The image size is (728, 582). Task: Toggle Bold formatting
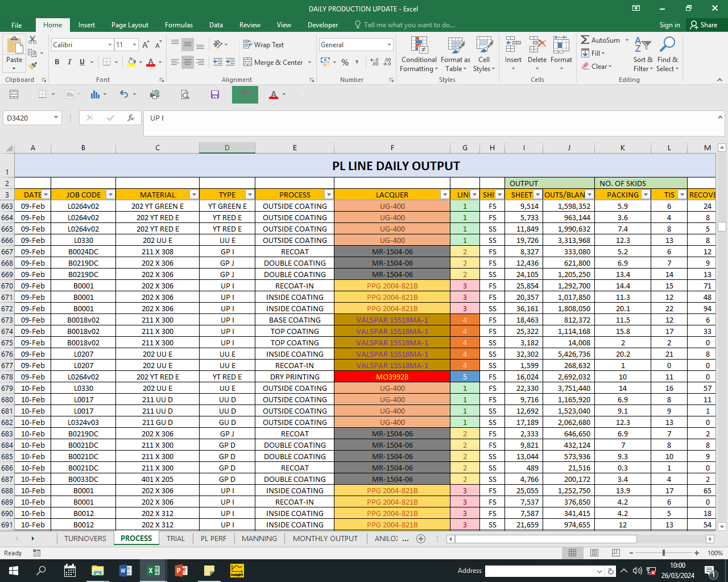point(57,62)
